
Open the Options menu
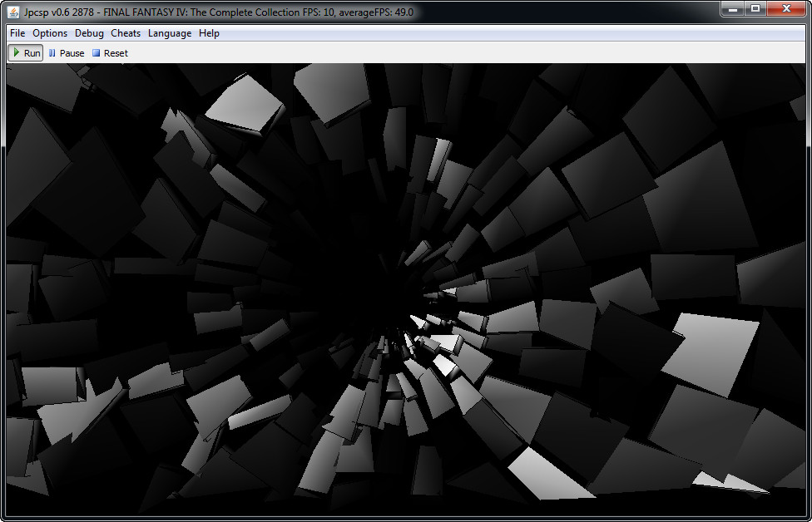pyautogui.click(x=50, y=33)
